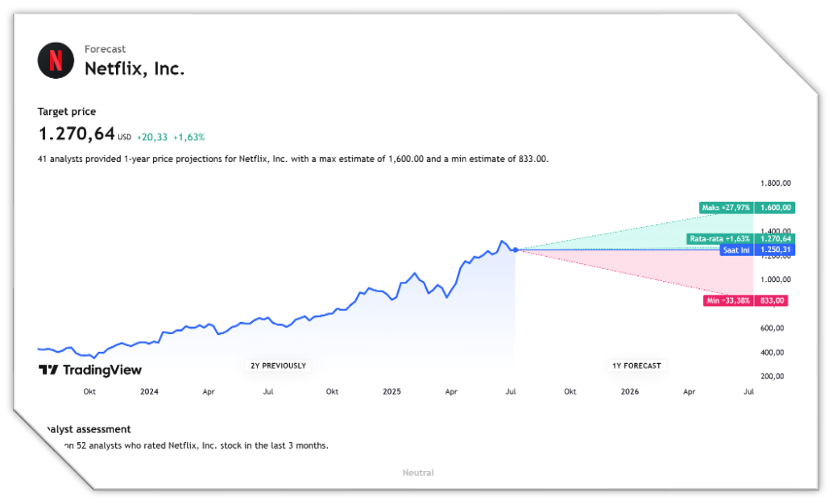The image size is (833, 504).
Task: Select the 2Y PREVIOUSLY chart badge
Action: tap(279, 366)
